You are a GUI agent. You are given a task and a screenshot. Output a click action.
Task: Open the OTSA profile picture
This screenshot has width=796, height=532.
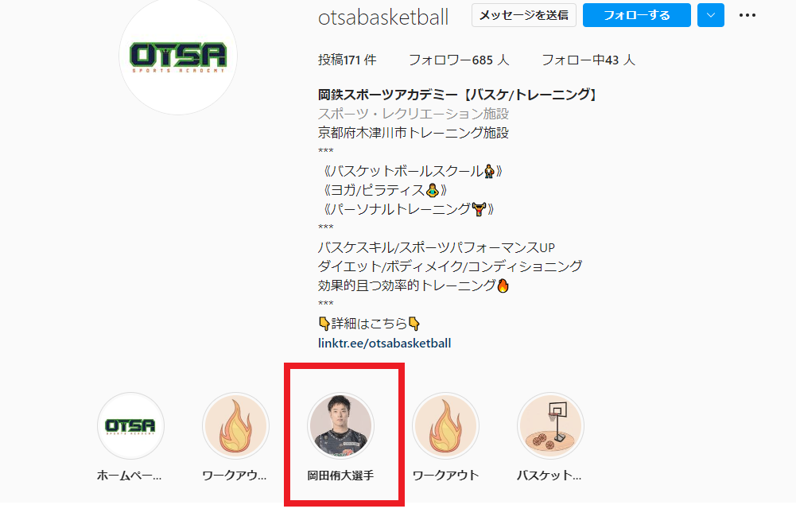[177, 56]
